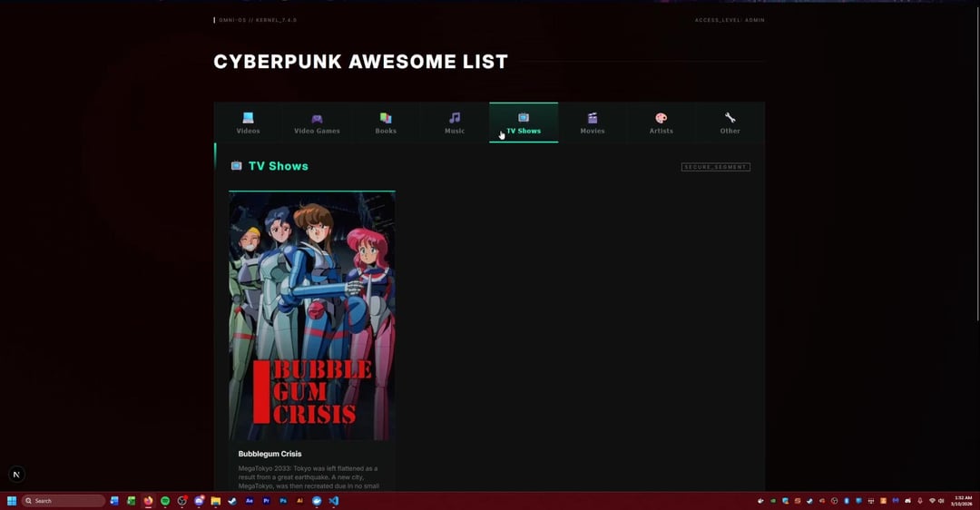Open Steam from the taskbar

pos(232,501)
